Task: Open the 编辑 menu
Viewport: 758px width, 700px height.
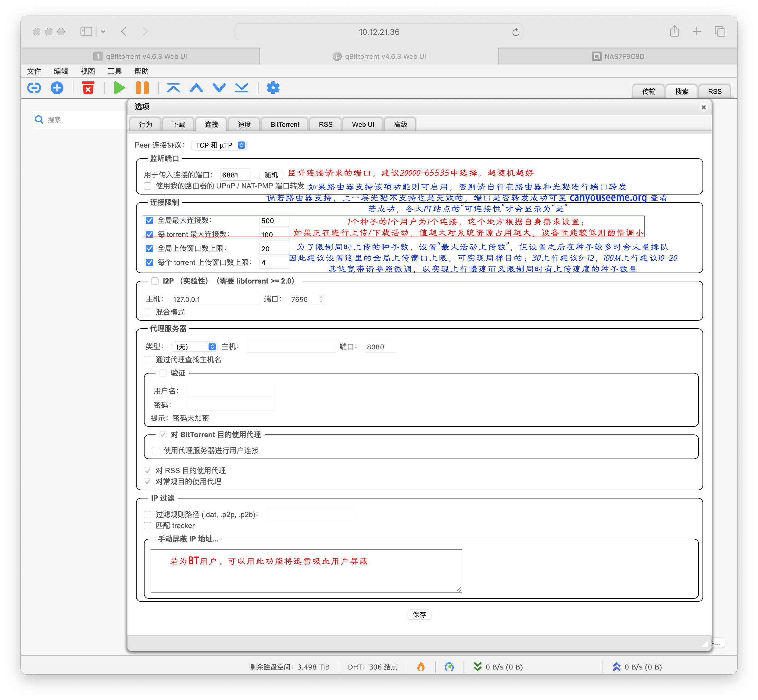Action: (x=61, y=71)
